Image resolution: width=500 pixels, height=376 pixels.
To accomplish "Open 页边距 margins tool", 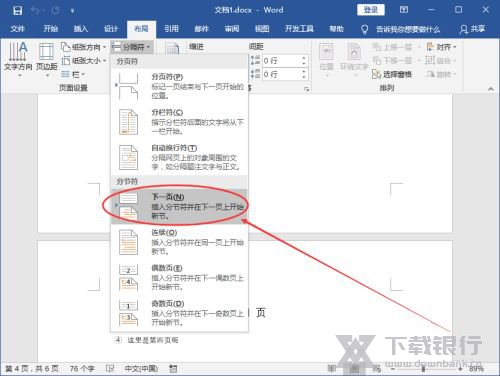I will coord(46,59).
